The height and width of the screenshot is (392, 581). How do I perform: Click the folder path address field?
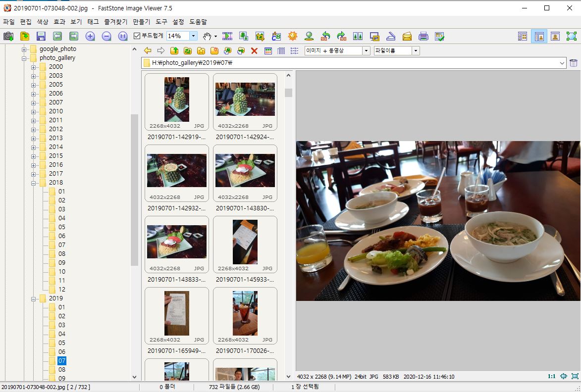pos(354,63)
